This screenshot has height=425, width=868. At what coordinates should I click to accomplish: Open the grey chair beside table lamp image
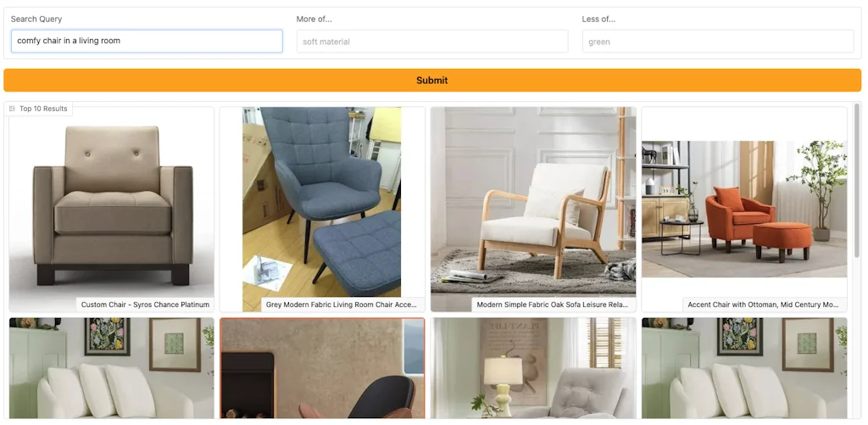click(x=533, y=368)
